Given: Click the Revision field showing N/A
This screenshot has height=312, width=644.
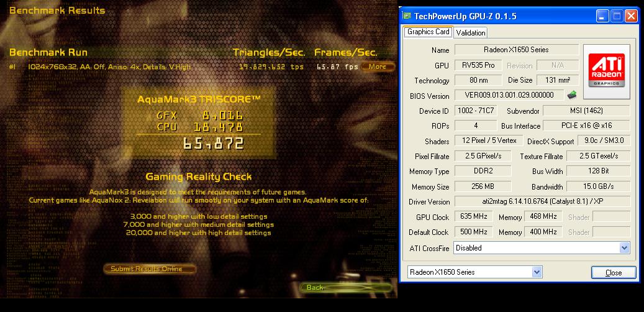Looking at the screenshot, I should tap(557, 65).
